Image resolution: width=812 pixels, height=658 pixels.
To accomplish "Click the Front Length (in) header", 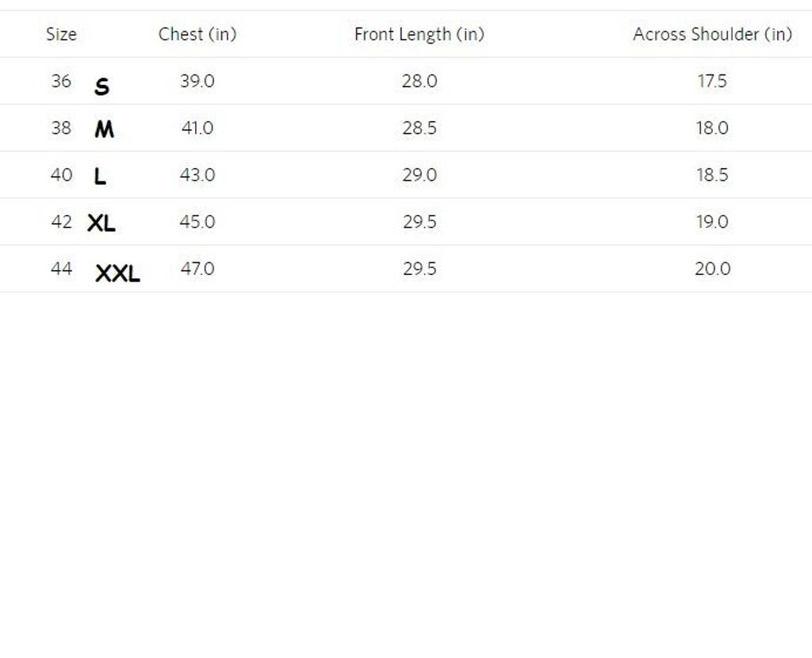I will pos(419,34).
